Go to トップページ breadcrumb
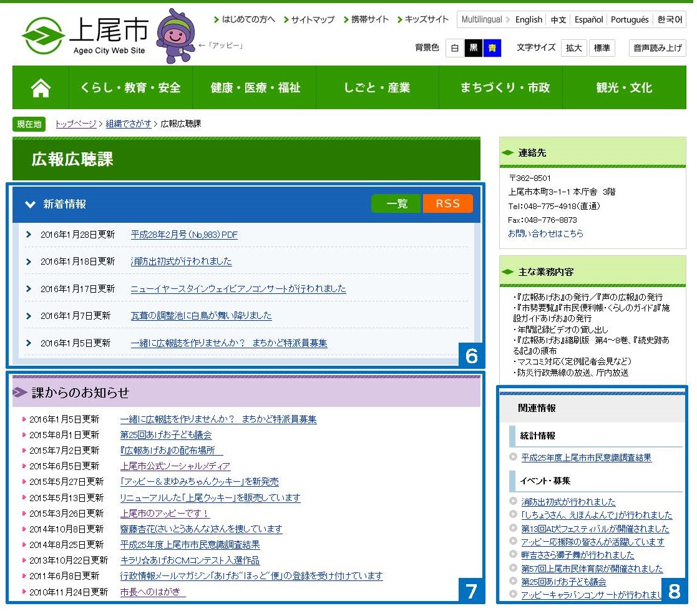 tap(76, 124)
